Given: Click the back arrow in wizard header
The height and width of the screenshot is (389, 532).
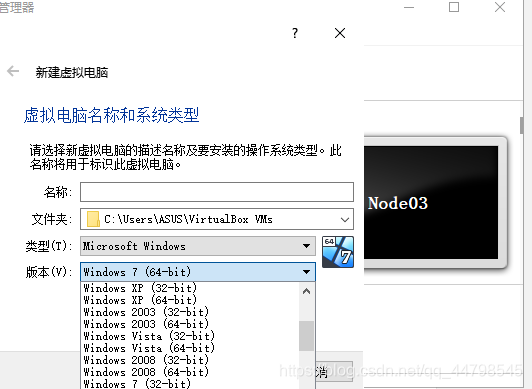Looking at the screenshot, I should tap(13, 71).
